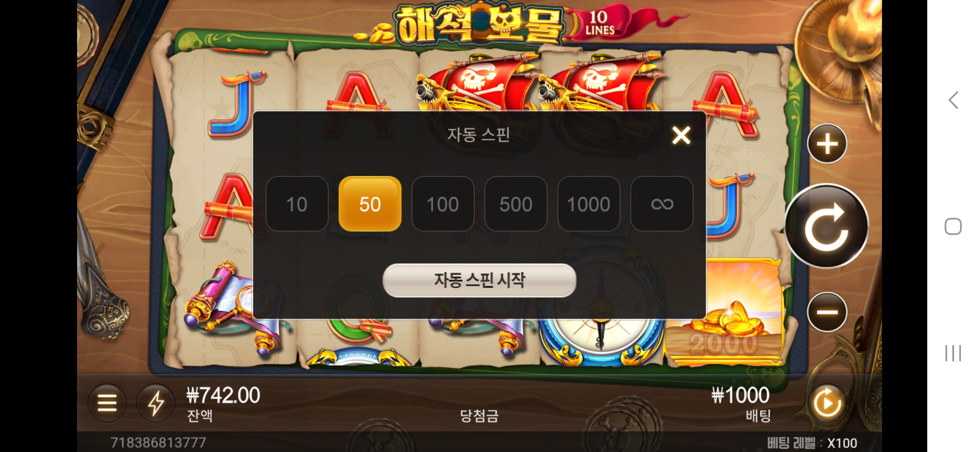Viewport: 980px width, 452px height.
Task: Start auto spin with 자동 스핀 시작
Action: tap(480, 280)
